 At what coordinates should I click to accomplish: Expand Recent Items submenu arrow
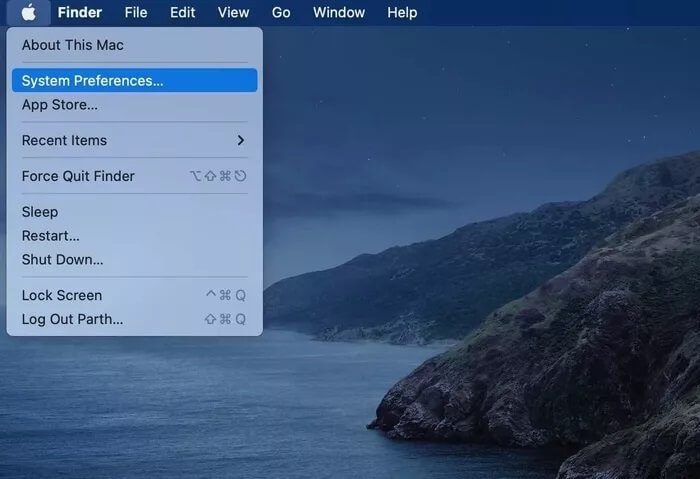(x=240, y=140)
